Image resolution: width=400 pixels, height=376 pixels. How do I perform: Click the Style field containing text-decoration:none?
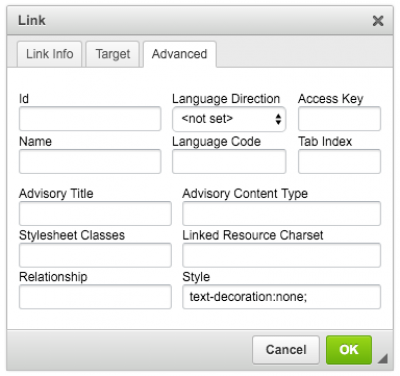click(x=281, y=297)
